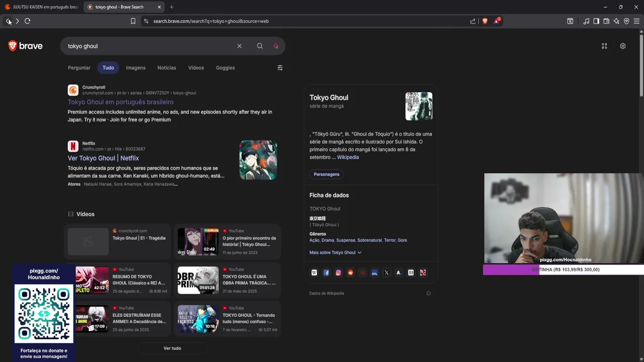
Task: Open result ranking options icon
Action: tap(604, 46)
